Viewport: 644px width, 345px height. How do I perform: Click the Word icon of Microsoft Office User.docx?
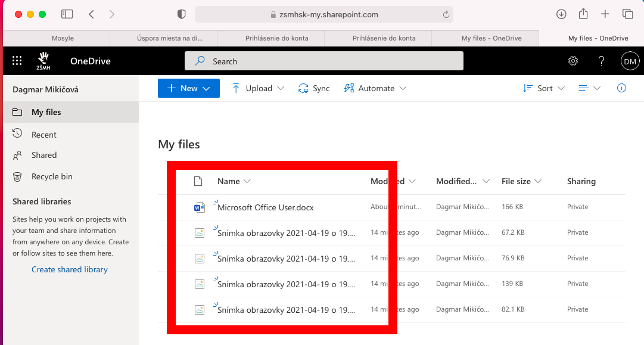click(199, 207)
